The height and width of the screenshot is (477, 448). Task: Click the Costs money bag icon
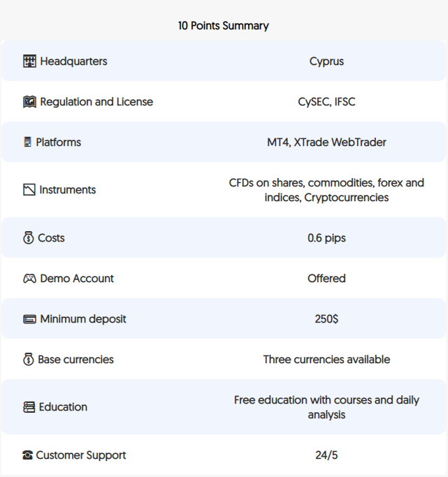point(28,237)
